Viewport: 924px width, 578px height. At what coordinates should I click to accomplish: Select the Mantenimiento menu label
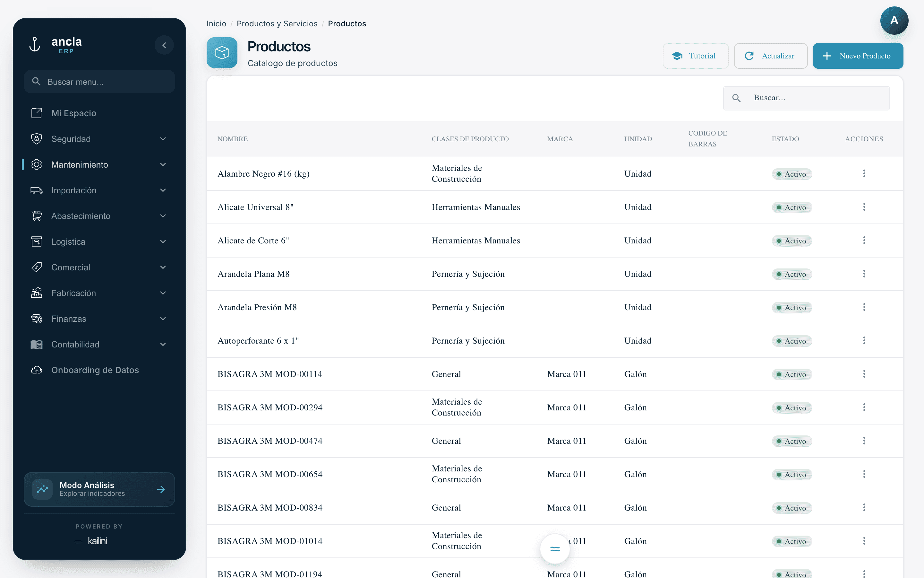(x=80, y=164)
